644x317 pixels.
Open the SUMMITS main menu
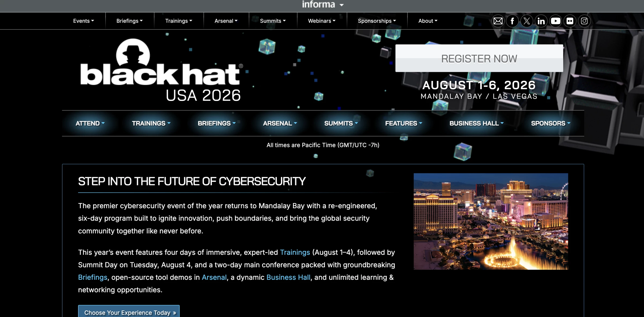[341, 123]
